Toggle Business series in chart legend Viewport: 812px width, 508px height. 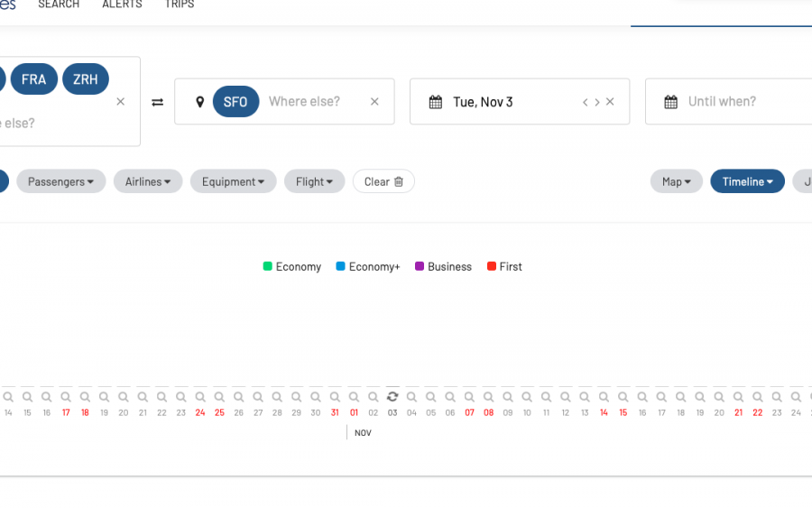(x=442, y=266)
